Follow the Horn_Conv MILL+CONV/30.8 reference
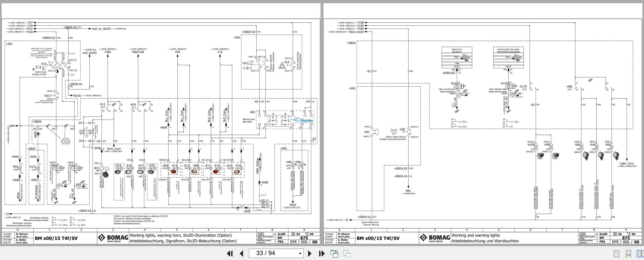The width and height of the screenshot is (644, 260). point(113,149)
